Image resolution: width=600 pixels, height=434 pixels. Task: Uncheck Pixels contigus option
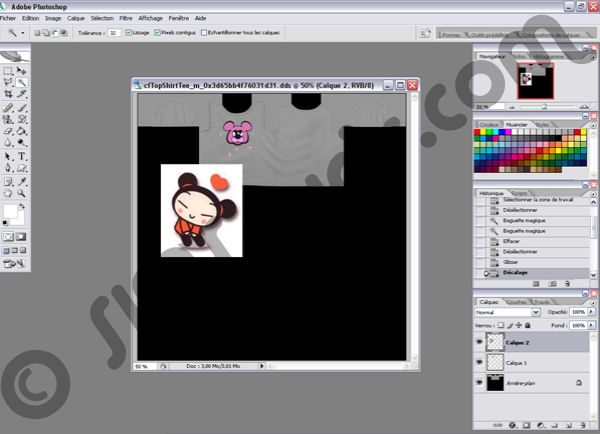(157, 33)
